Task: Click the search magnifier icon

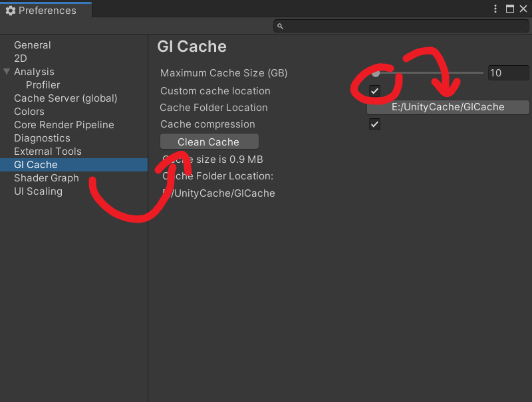Action: pyautogui.click(x=280, y=25)
